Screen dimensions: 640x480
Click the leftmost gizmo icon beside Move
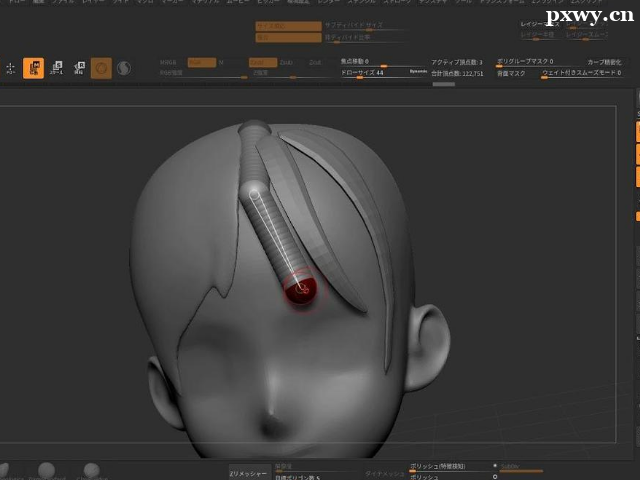tap(11, 68)
